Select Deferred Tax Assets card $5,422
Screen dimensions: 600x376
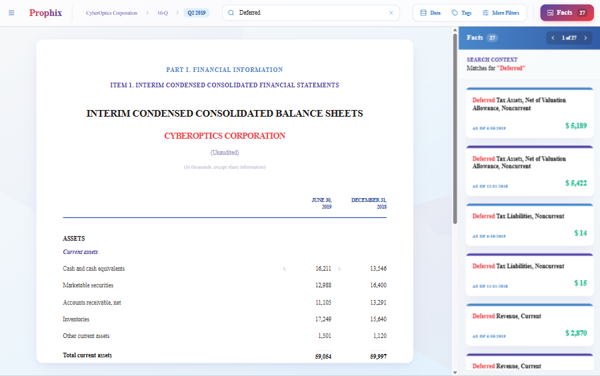point(530,171)
